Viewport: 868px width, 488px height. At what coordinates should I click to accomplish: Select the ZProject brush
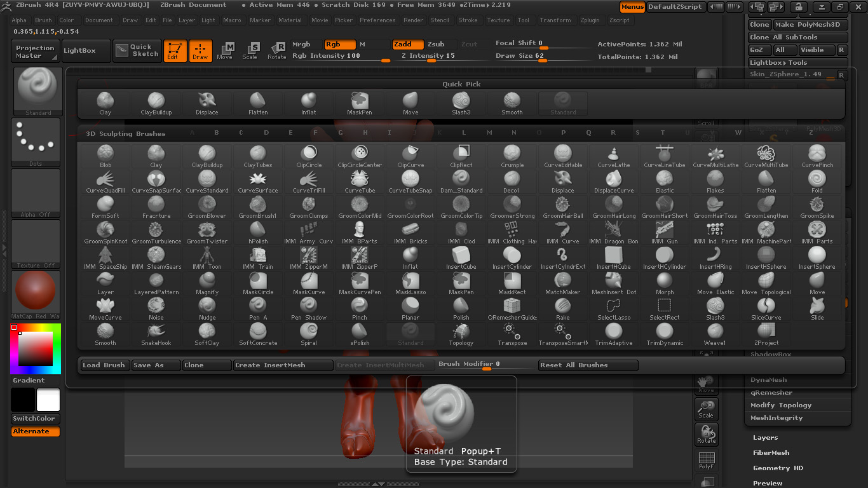766,334
